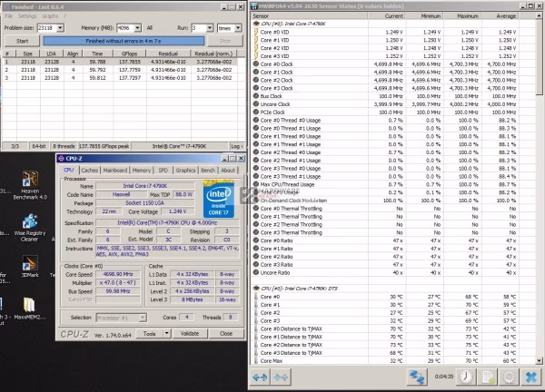The width and height of the screenshot is (545, 392).
Task: Switch to CPU-Z SPD tab
Action: coord(163,170)
